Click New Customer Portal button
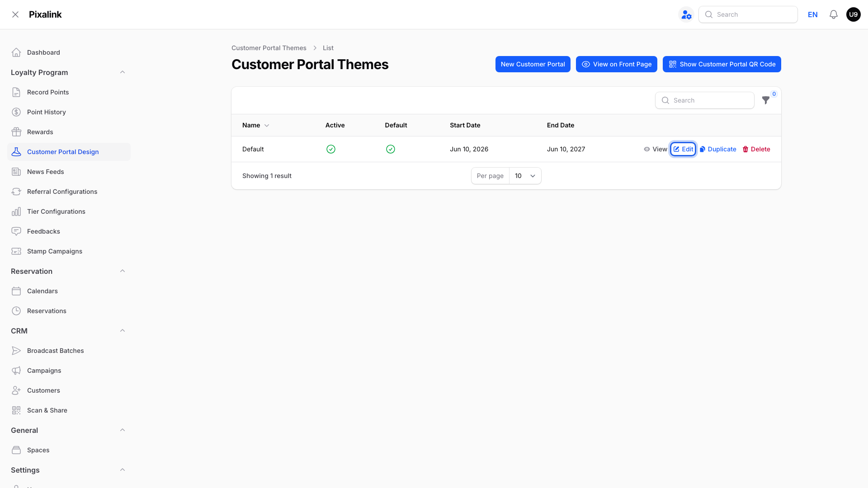This screenshot has width=868, height=488. (533, 64)
